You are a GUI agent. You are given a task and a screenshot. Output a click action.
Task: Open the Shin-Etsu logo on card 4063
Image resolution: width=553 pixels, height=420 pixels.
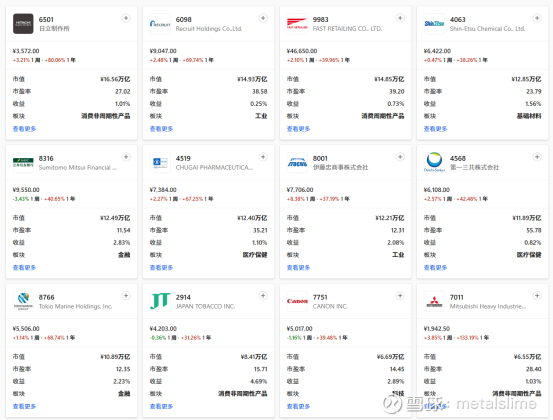(434, 24)
